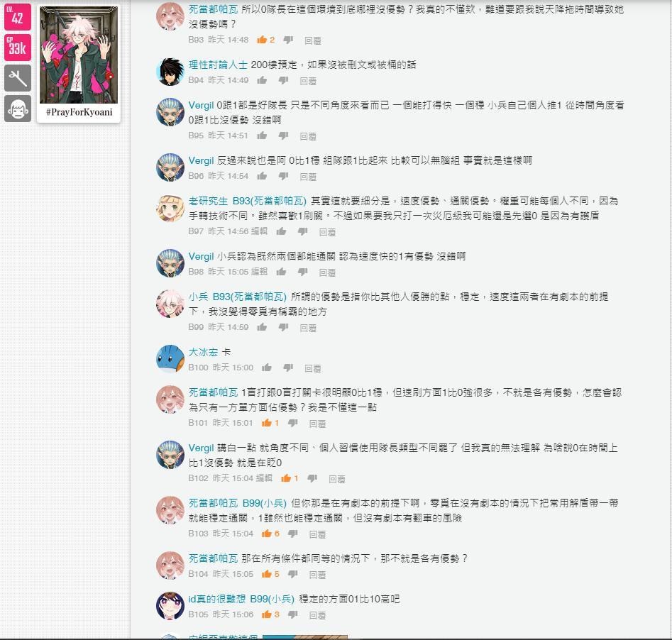Click B93(死當都帕瓦) reference in comment B99
The height and width of the screenshot is (640, 672).
coord(250,297)
